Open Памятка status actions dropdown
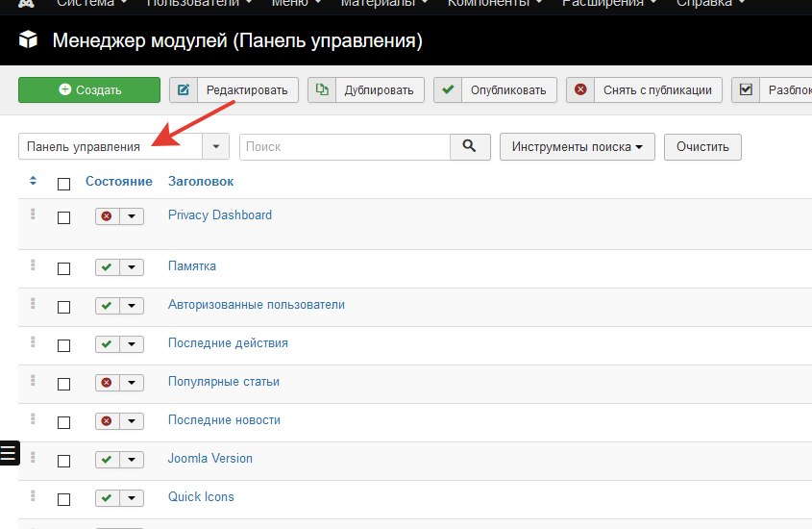Screen dimensions: 812x529 coord(132,267)
